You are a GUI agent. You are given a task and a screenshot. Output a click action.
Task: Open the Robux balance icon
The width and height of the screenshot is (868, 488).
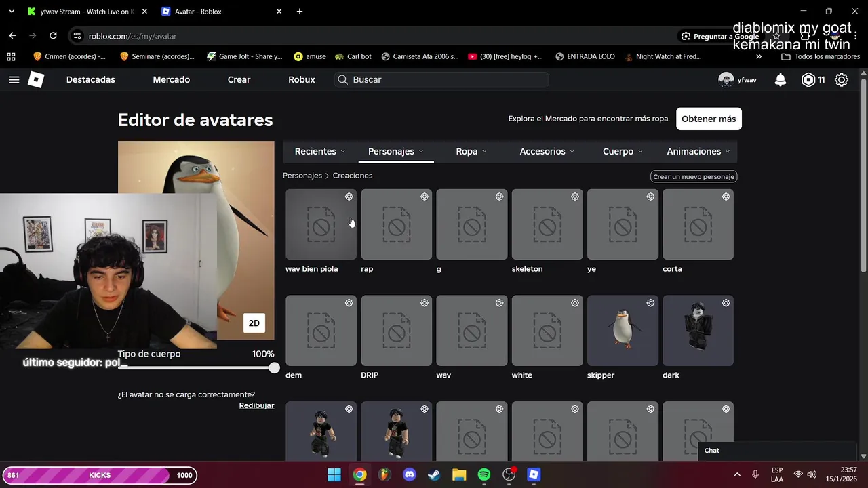coord(808,80)
